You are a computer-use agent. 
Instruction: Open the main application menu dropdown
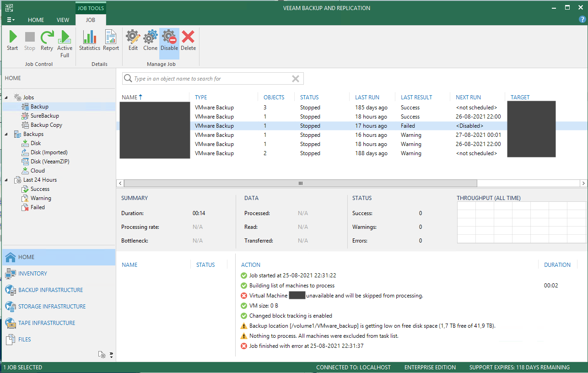(11, 20)
